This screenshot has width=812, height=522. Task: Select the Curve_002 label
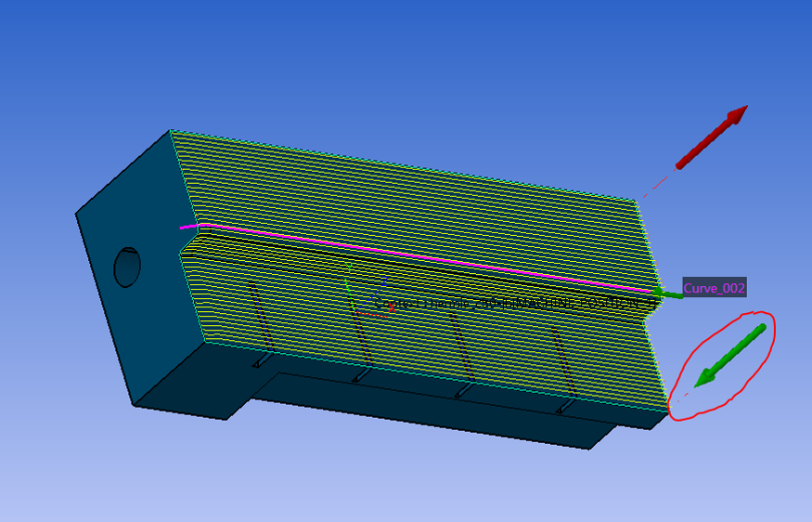[714, 288]
